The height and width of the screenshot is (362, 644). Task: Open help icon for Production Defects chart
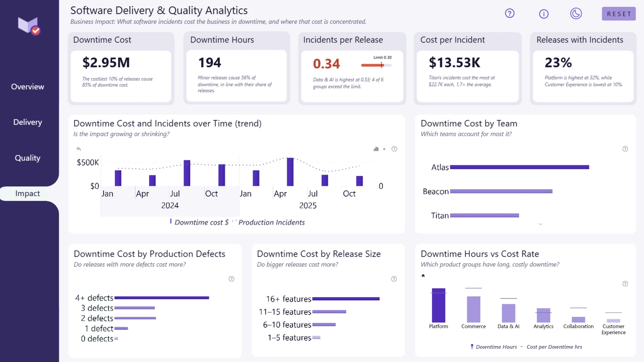[x=231, y=279]
